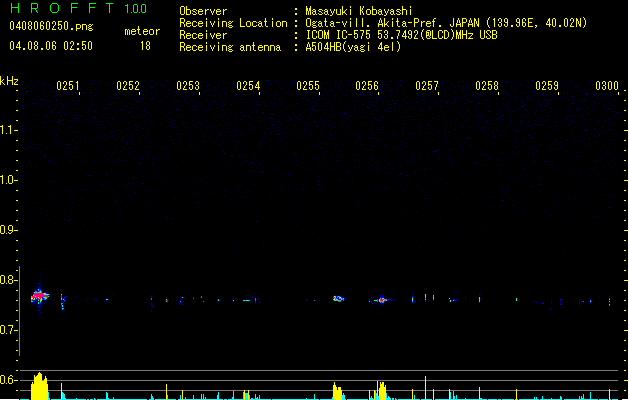
Task: Select the Ogata-vill. Akita-Pref. JAPAN location text
Action: pos(446,23)
